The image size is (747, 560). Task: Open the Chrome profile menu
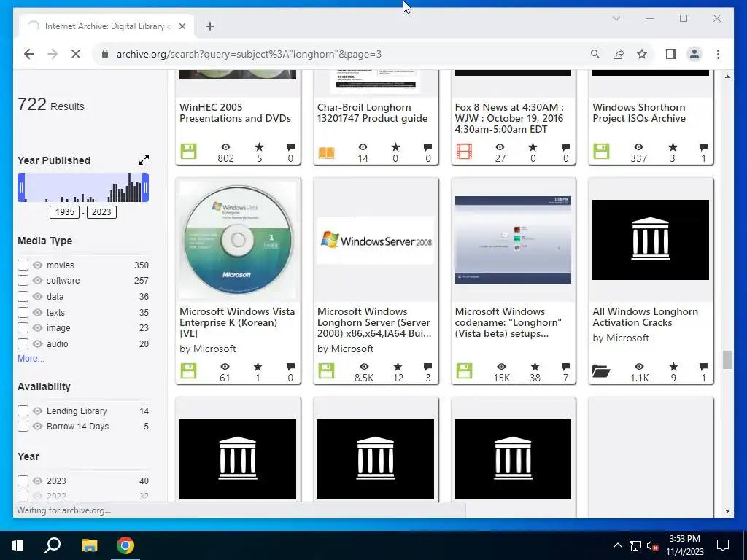coord(694,54)
